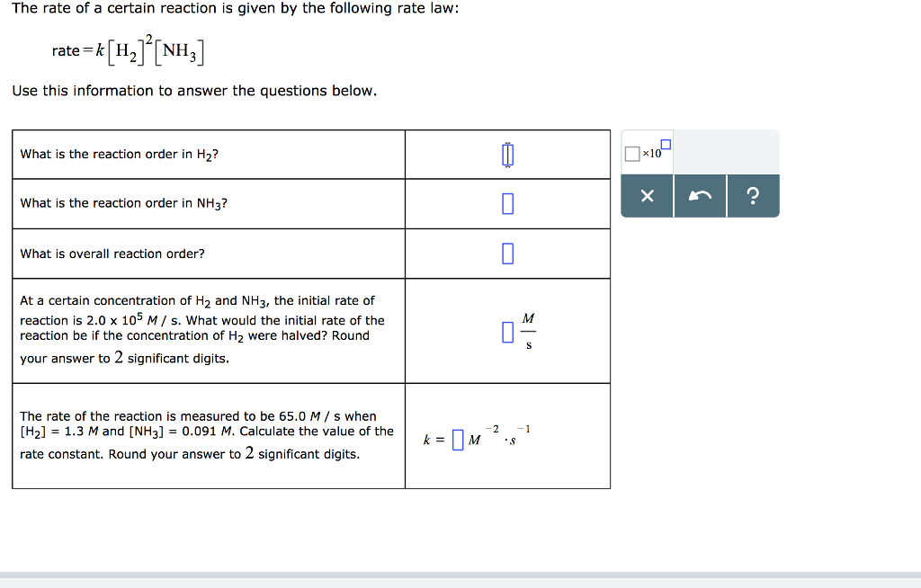Click the NH3 reaction order answer box

click(507, 203)
